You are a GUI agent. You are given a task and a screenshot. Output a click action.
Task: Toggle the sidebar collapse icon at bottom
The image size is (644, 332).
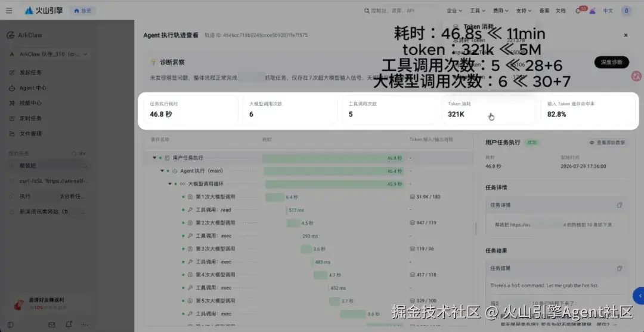click(x=11, y=325)
